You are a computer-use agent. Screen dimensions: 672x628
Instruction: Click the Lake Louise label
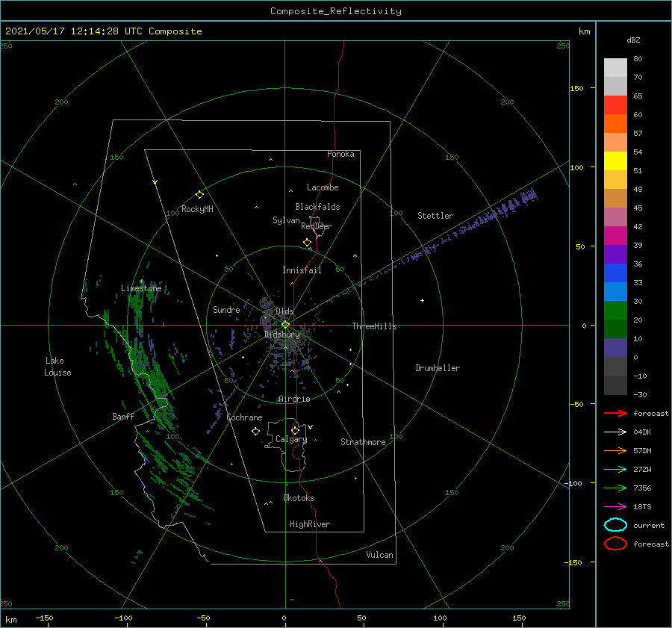[x=57, y=367]
